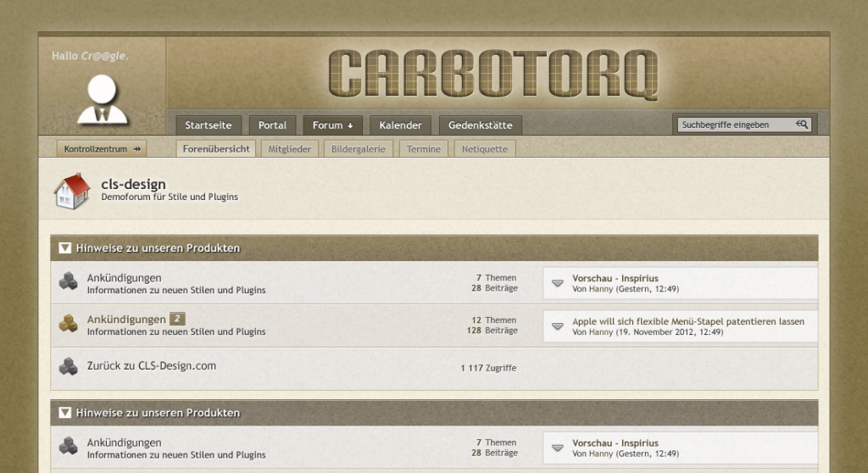Open the Forum dropdown menu
This screenshot has height=473, width=868.
point(332,125)
